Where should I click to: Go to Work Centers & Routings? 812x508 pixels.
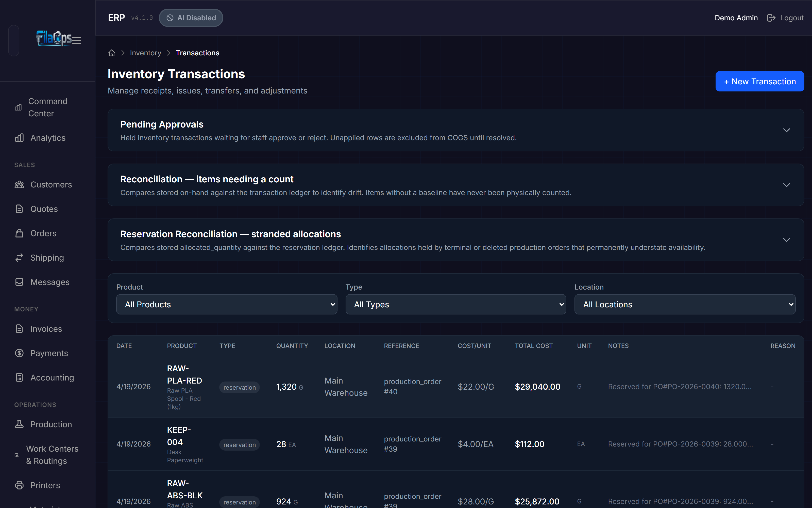47,455
